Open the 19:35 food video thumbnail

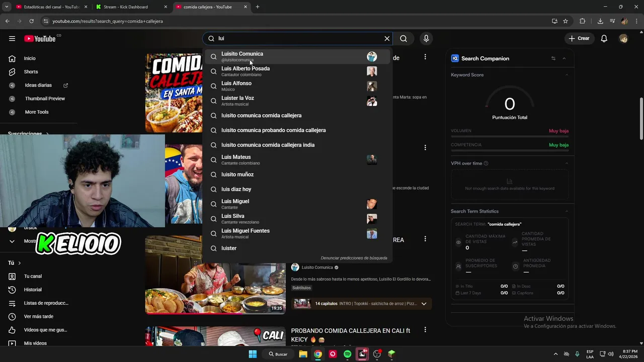tap(215, 275)
